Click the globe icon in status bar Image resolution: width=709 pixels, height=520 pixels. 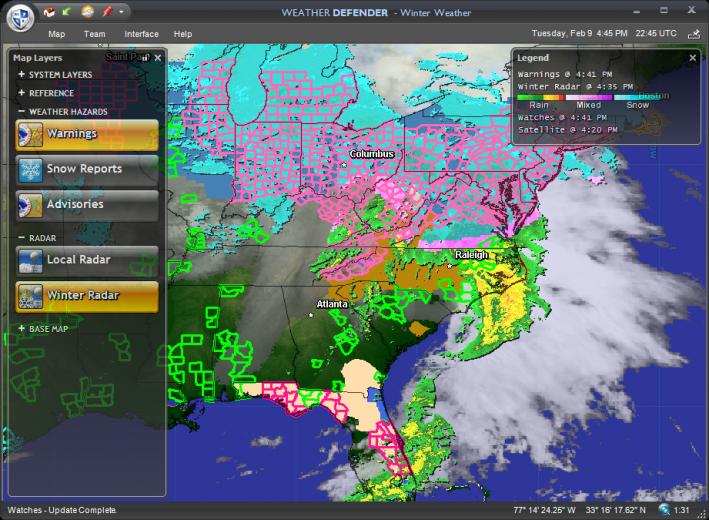663,510
